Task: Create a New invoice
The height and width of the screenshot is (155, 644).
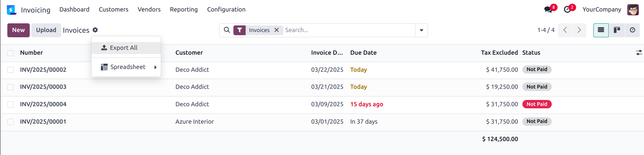Action: click(19, 30)
